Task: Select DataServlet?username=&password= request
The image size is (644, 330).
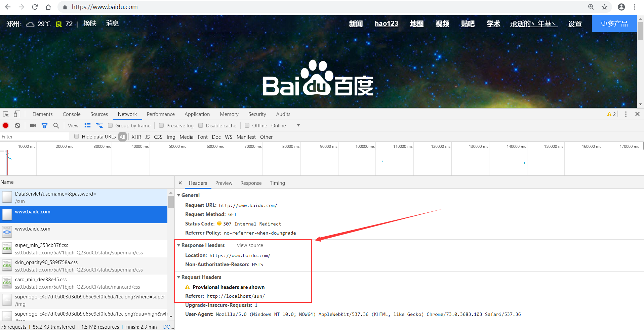Action: tap(84, 197)
